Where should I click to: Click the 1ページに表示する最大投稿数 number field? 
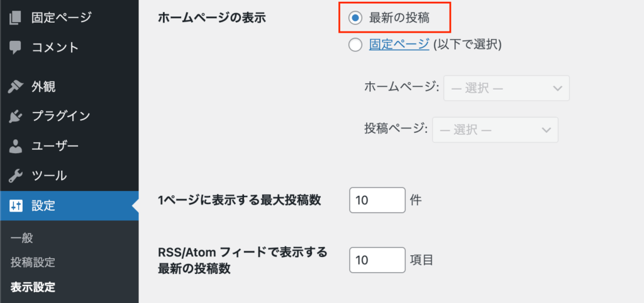tap(377, 201)
